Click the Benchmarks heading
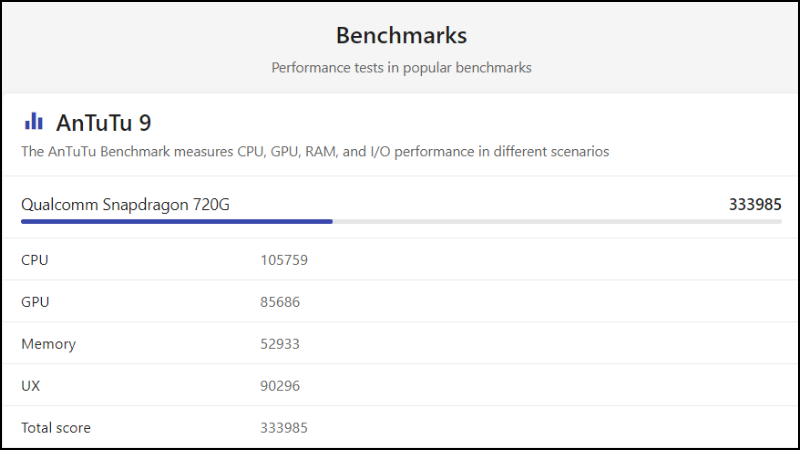Screen dimensions: 800x450 click(401, 36)
